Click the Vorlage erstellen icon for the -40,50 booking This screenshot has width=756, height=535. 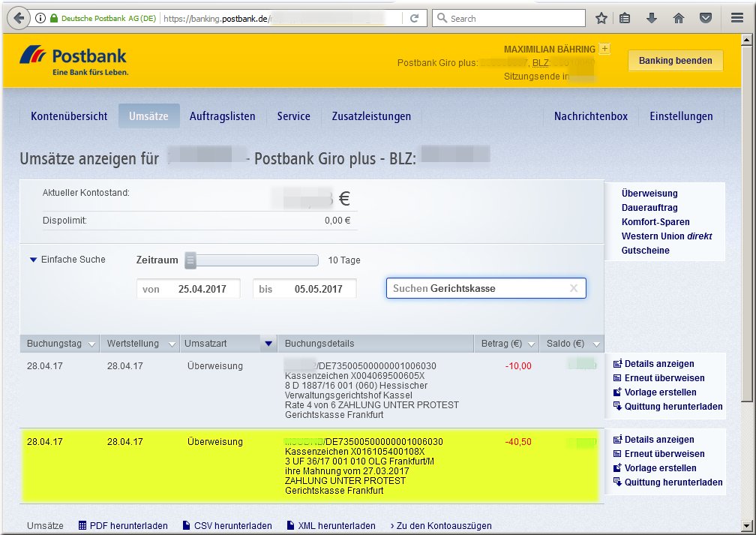pyautogui.click(x=617, y=468)
